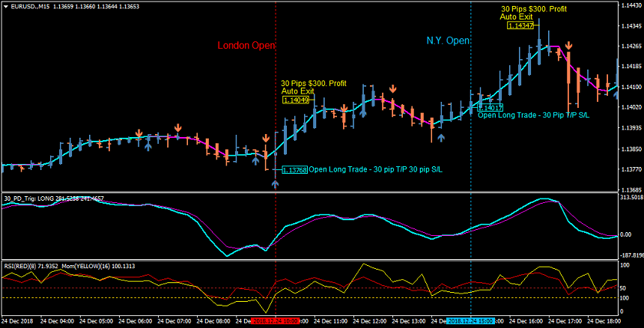Select the 1.14049 yellow price label

click(x=296, y=100)
